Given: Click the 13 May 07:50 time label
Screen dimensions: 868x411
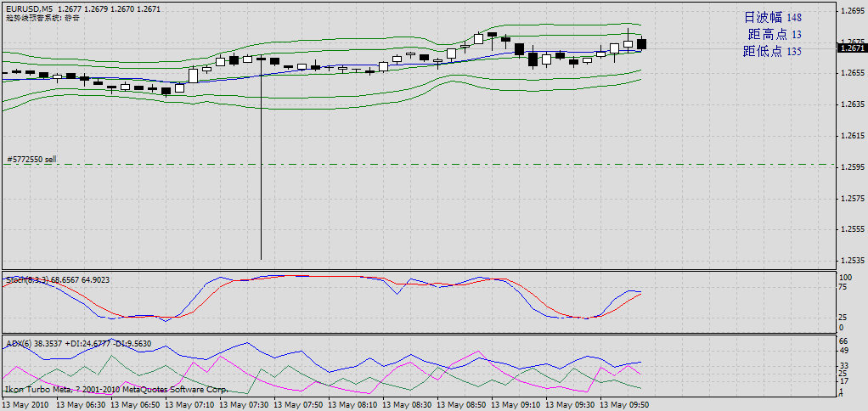Looking at the screenshot, I should (x=296, y=405).
